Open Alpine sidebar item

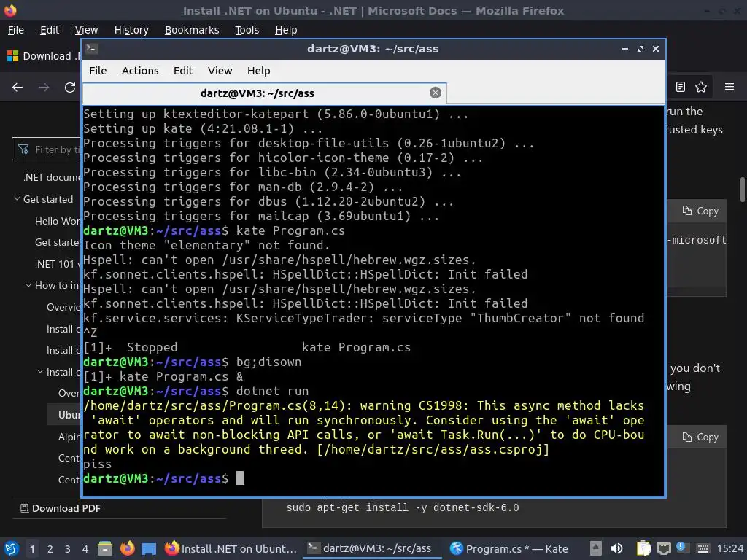(x=69, y=437)
